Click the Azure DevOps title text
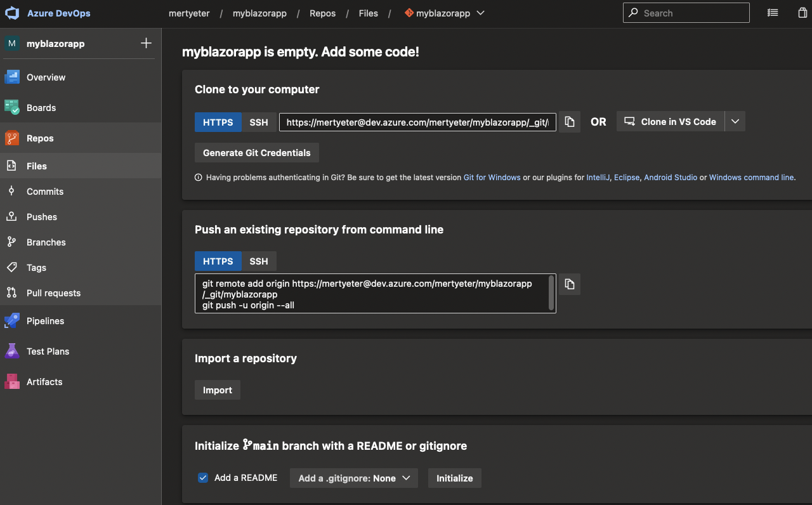812x505 pixels. [59, 13]
